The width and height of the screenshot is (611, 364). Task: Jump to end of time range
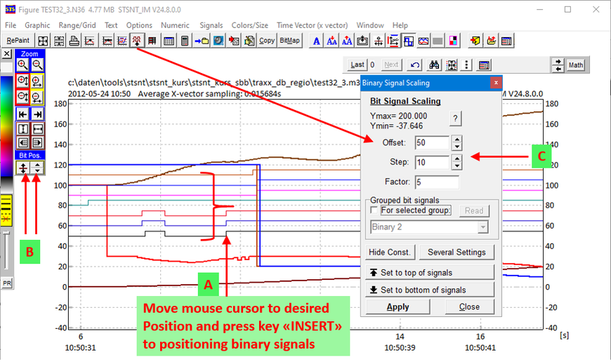(37, 114)
